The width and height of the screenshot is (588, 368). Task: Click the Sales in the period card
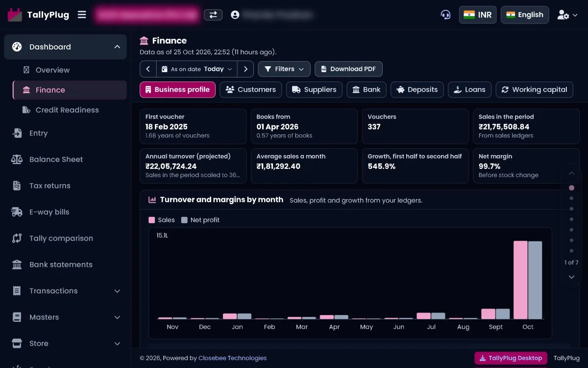tap(526, 127)
